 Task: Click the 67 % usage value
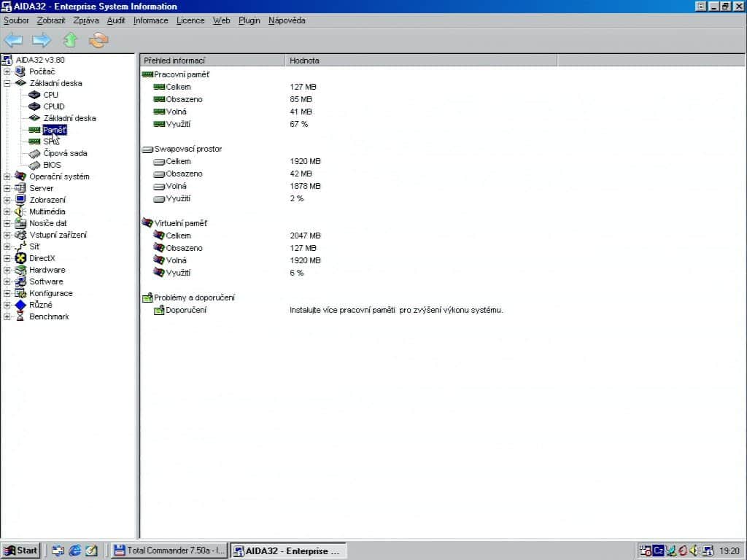tap(298, 124)
